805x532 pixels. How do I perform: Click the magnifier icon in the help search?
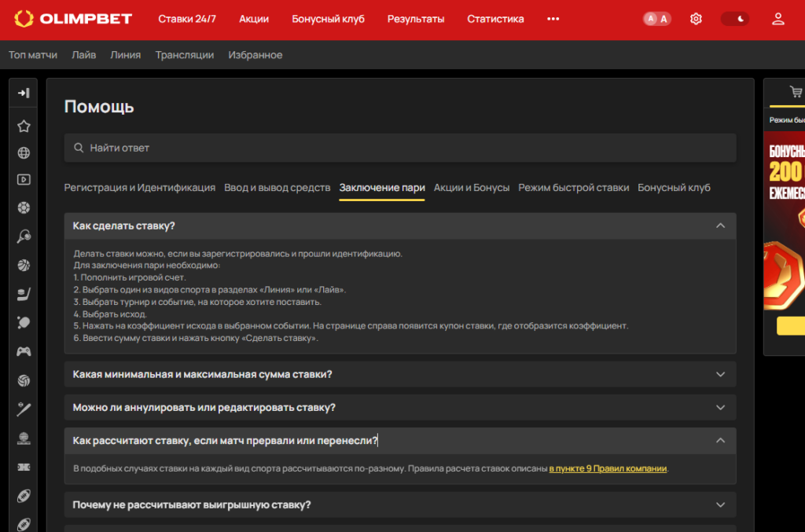coord(79,148)
